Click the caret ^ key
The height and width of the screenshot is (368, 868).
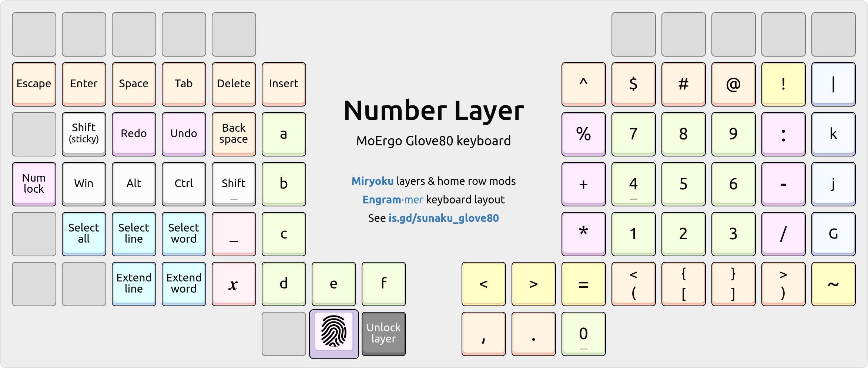584,84
